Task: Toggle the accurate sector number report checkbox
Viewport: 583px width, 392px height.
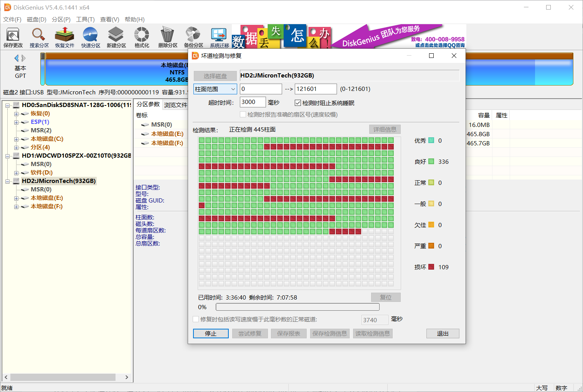Action: coord(243,114)
